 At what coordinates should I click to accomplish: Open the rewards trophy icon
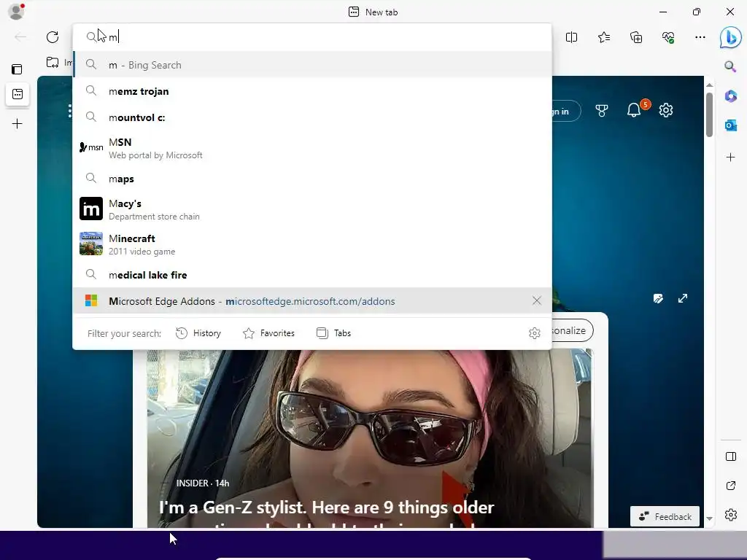click(602, 111)
